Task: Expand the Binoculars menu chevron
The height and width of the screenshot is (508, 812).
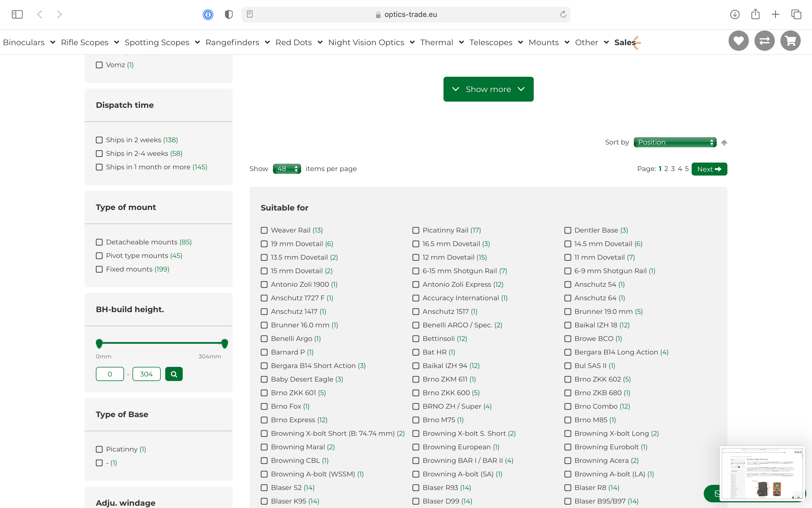Action: pyautogui.click(x=53, y=42)
